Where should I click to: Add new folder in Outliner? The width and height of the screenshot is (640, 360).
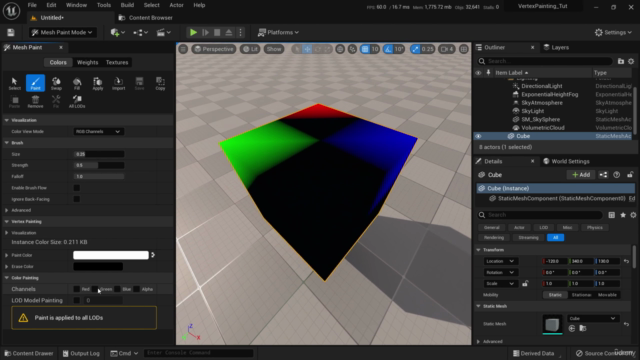[621, 61]
